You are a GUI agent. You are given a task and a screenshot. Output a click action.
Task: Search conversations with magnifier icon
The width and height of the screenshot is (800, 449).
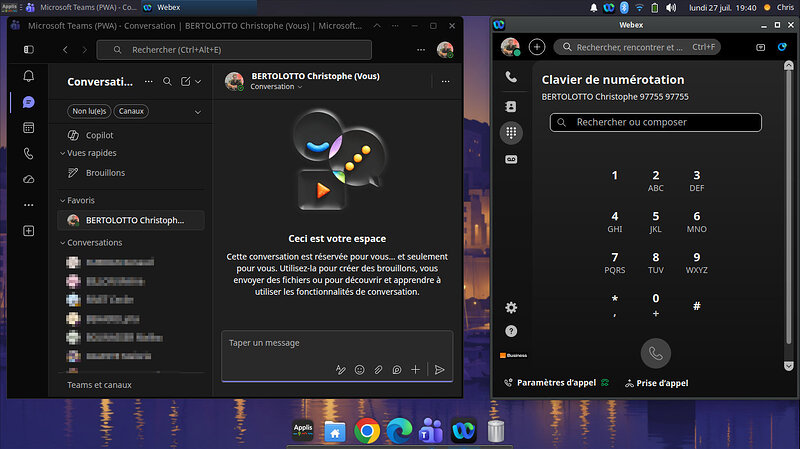click(167, 82)
